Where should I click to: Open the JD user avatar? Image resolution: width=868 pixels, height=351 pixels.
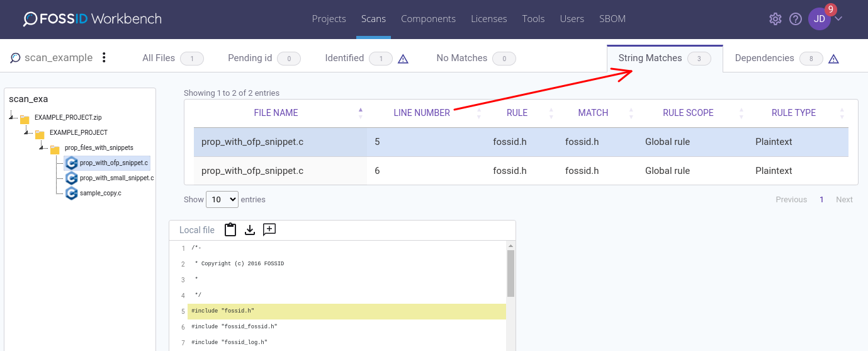[x=819, y=19]
